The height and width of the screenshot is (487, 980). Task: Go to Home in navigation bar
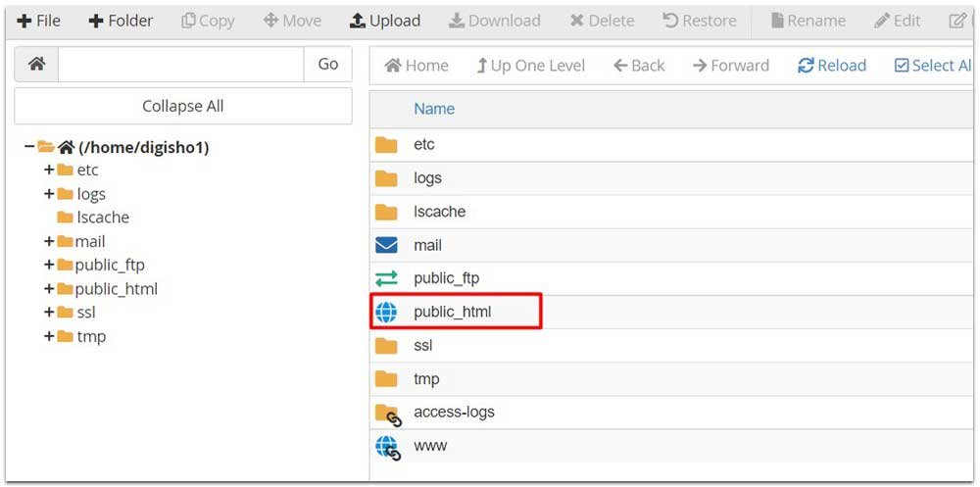[416, 66]
